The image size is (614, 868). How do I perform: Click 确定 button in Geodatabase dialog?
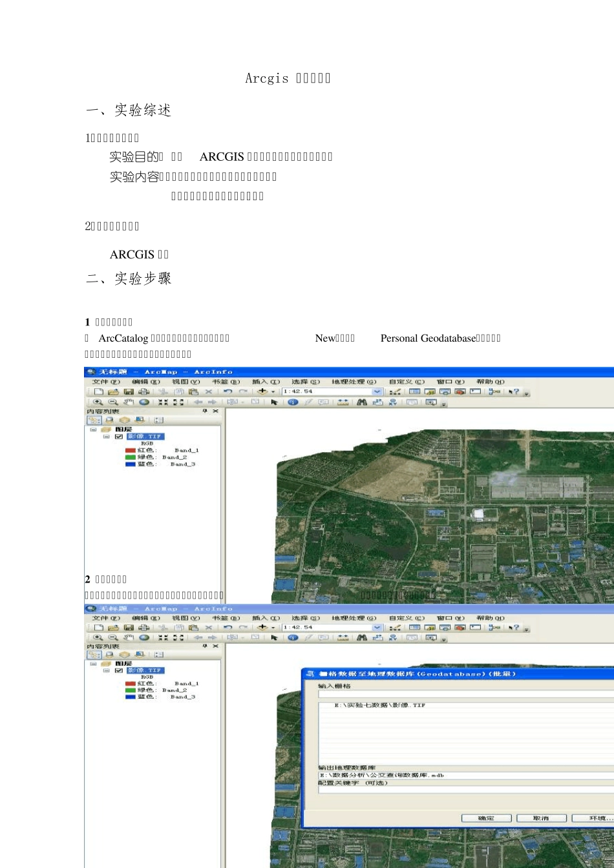486,818
